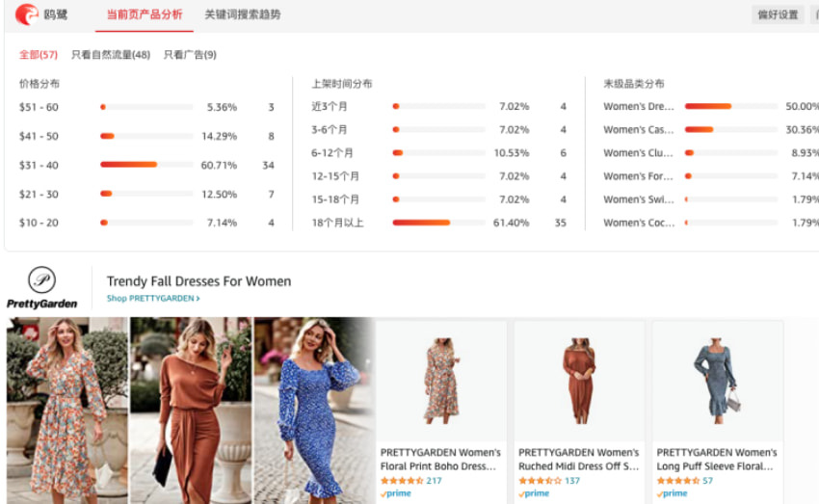Select the 6-12个月 listing-time row
Viewport: 819px width, 504px height.
click(438, 152)
